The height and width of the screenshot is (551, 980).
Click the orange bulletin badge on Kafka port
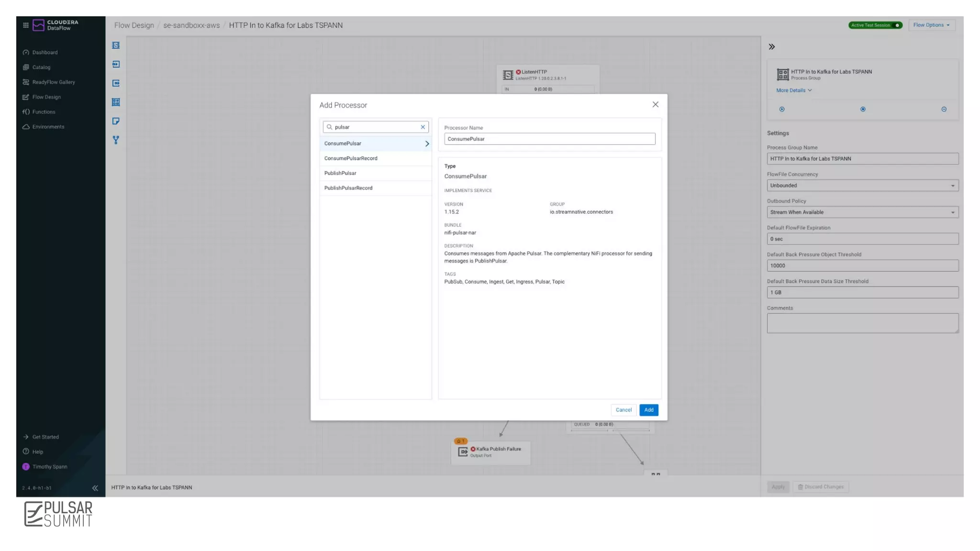pos(461,441)
